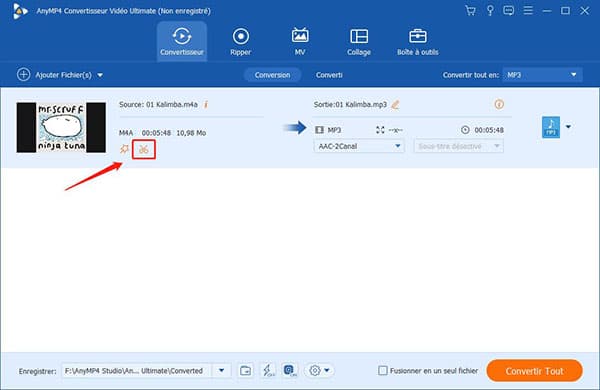
Task: Expand the save path dropdown arrow
Action: 222,370
